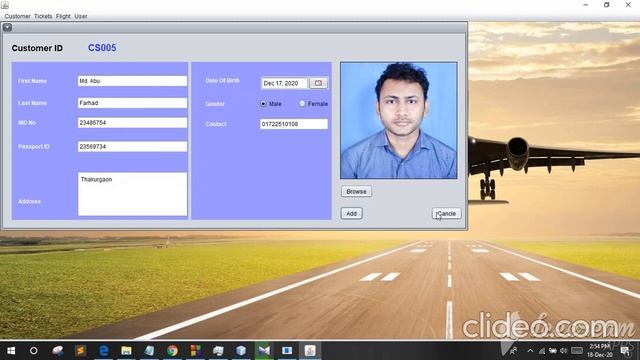This screenshot has width=640, height=360.
Task: Click the Java app icon in title bar
Action: (x=5, y=5)
